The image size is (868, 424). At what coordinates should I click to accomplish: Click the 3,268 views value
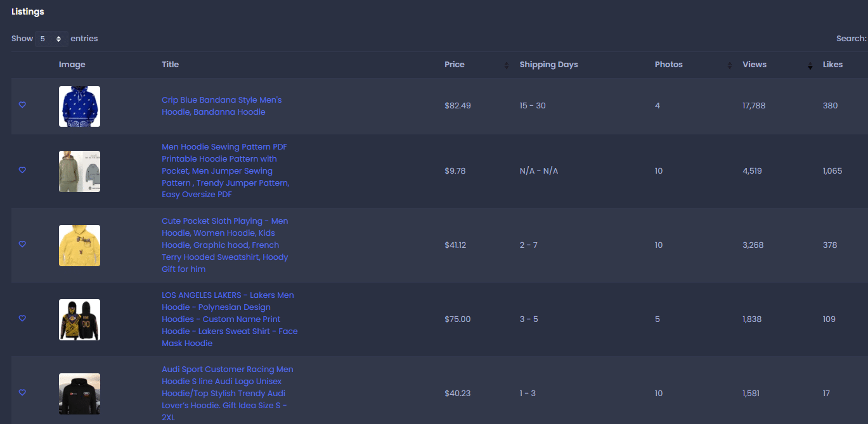(x=753, y=245)
